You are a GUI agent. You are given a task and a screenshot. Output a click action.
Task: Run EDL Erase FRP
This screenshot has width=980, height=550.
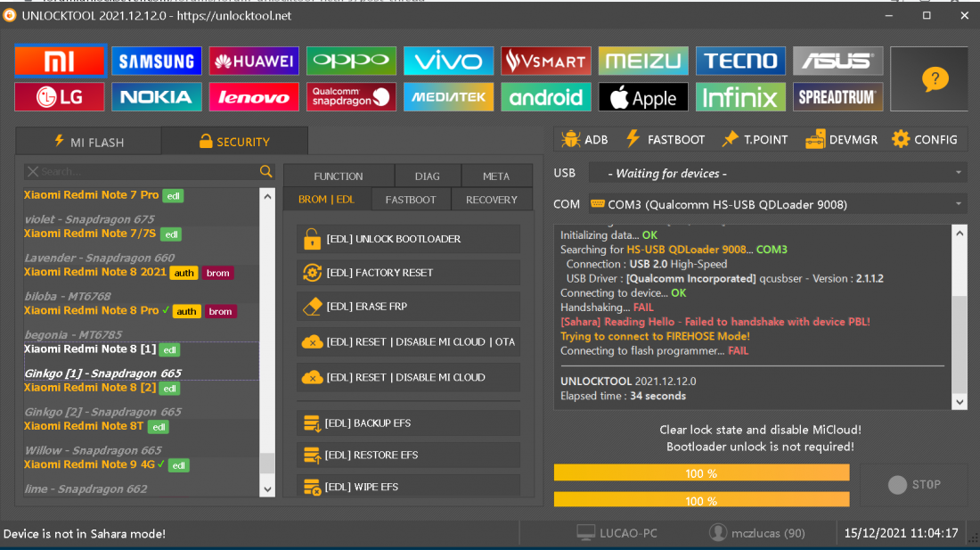(409, 307)
